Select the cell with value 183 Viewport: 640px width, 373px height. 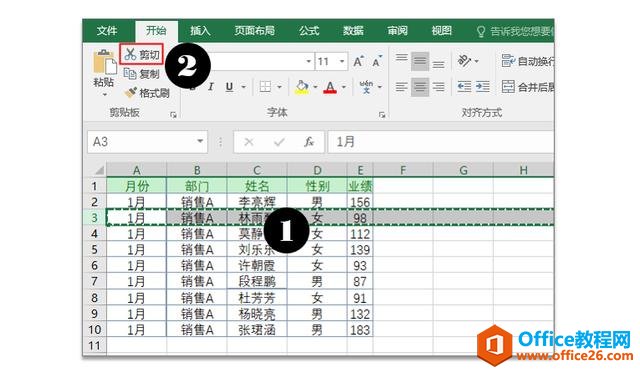(360, 330)
